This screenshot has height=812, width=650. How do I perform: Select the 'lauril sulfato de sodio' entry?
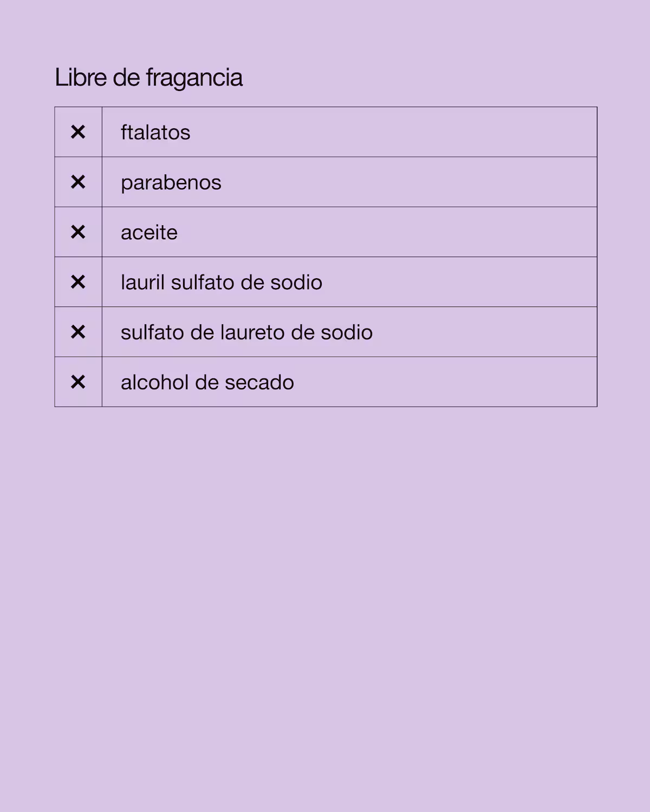point(221,283)
